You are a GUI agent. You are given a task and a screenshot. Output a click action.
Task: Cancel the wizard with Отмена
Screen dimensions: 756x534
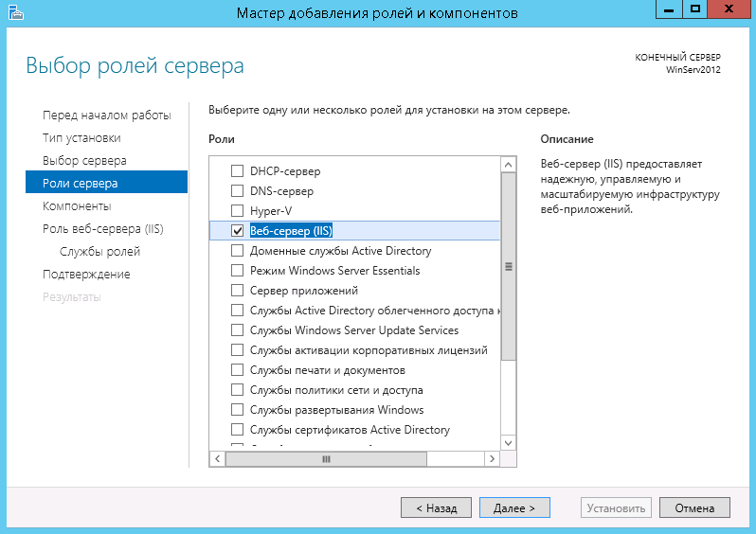[694, 507]
